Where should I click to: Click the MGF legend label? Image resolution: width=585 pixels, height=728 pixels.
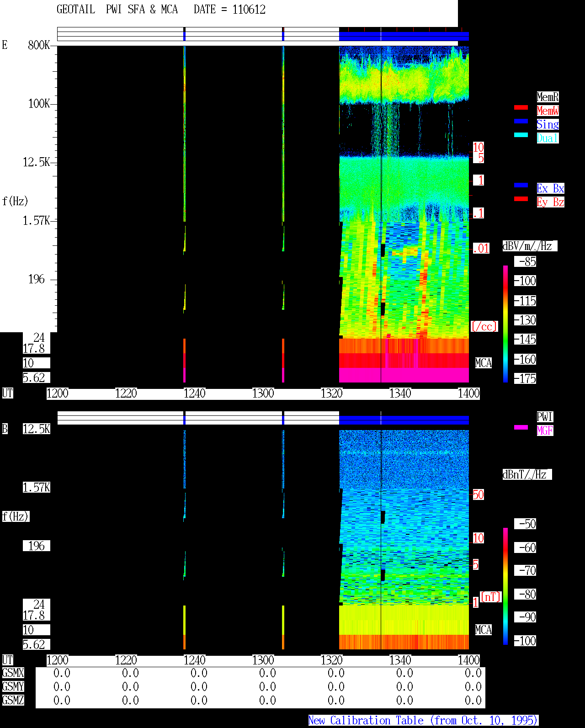point(545,430)
